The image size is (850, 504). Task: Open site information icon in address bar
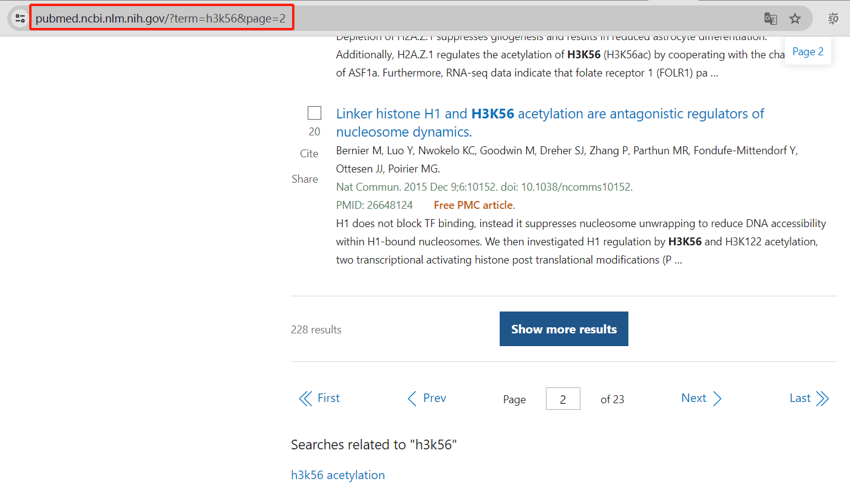click(20, 18)
